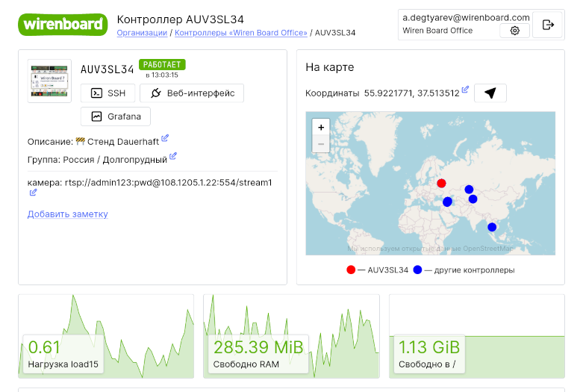The image size is (583, 392).
Task: Click the coordinates value 55.9221771, 37.513512
Action: (x=411, y=93)
